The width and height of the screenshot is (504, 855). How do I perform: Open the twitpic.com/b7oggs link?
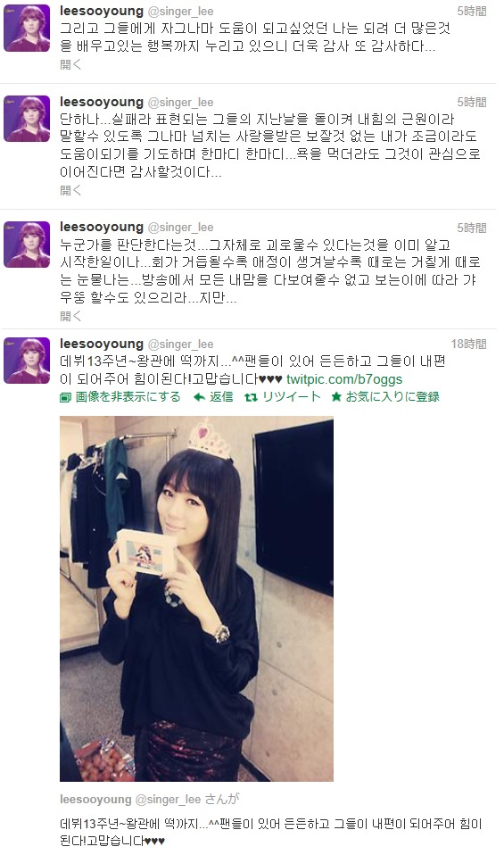(x=344, y=379)
